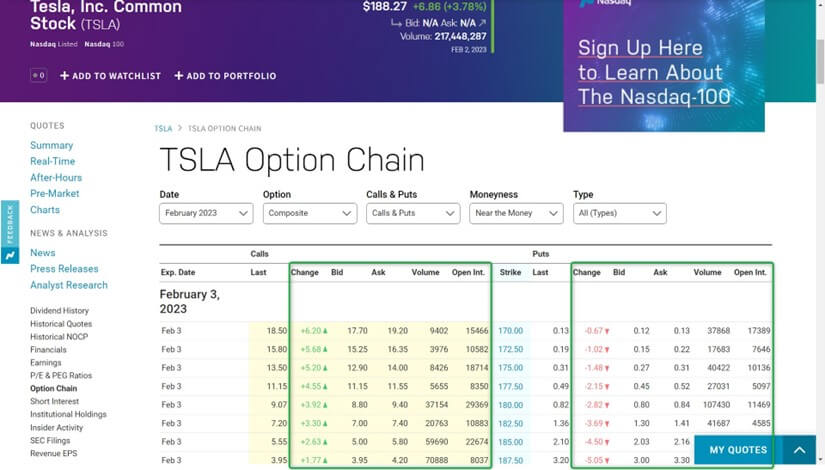Open the Date dropdown showing February 2023

click(206, 213)
